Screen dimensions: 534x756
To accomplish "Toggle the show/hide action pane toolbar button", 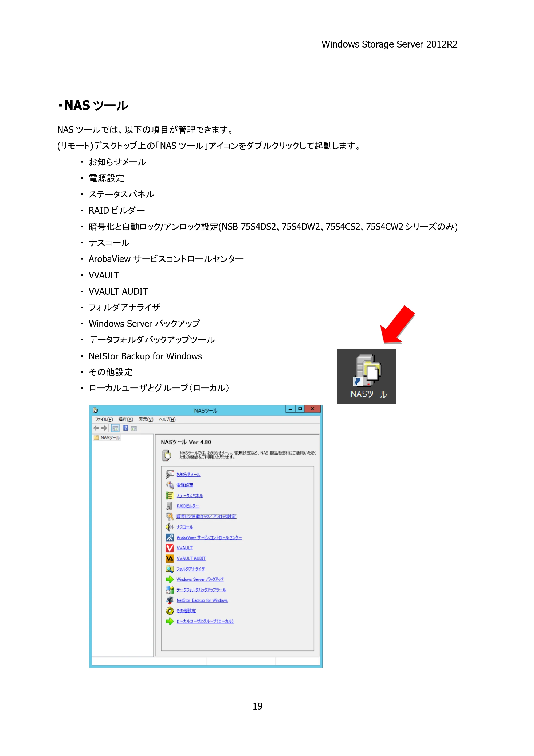I will tap(134, 428).
